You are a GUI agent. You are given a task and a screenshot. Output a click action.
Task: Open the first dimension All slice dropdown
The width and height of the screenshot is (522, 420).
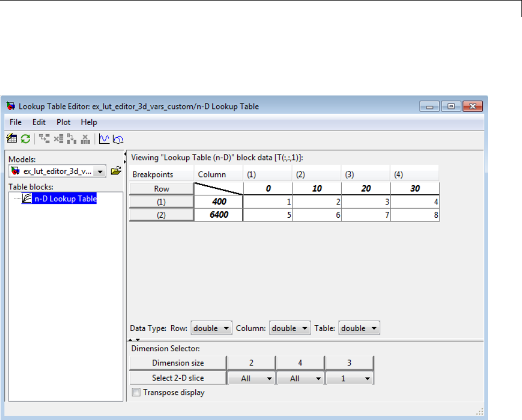pyautogui.click(x=252, y=378)
